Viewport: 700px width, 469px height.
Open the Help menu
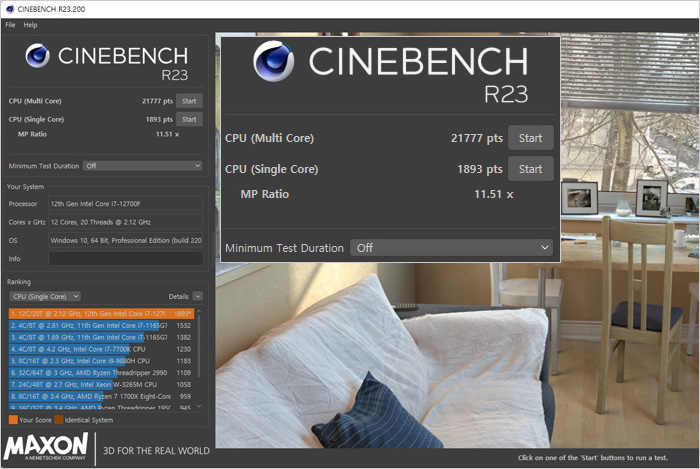[x=30, y=24]
